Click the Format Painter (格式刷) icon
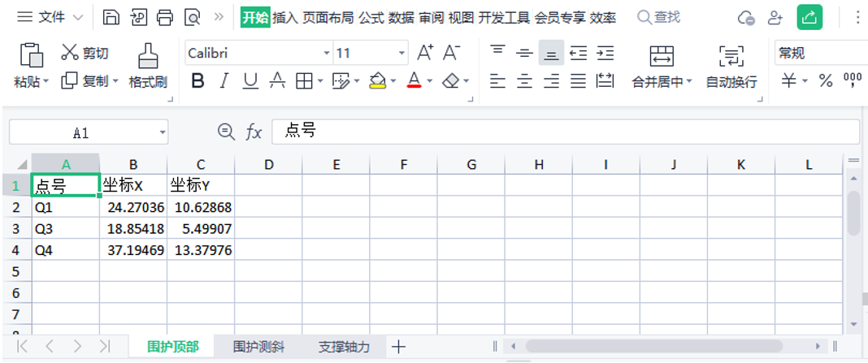 point(147,56)
